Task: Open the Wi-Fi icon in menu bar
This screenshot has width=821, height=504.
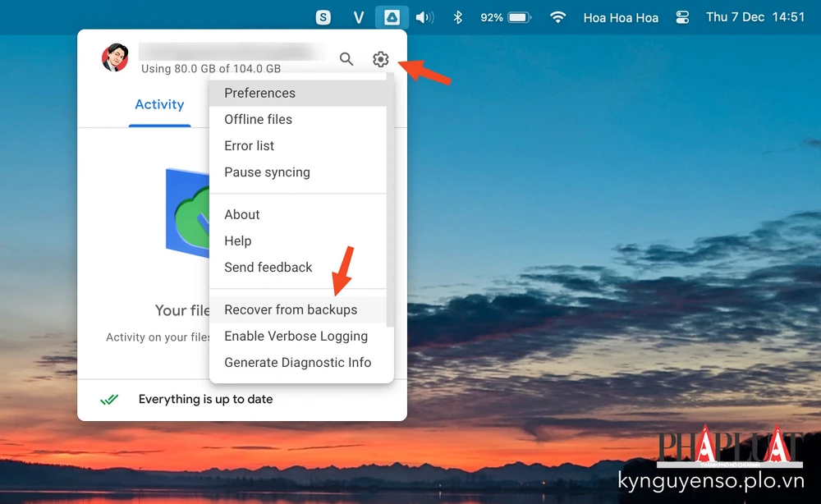Action: click(557, 16)
